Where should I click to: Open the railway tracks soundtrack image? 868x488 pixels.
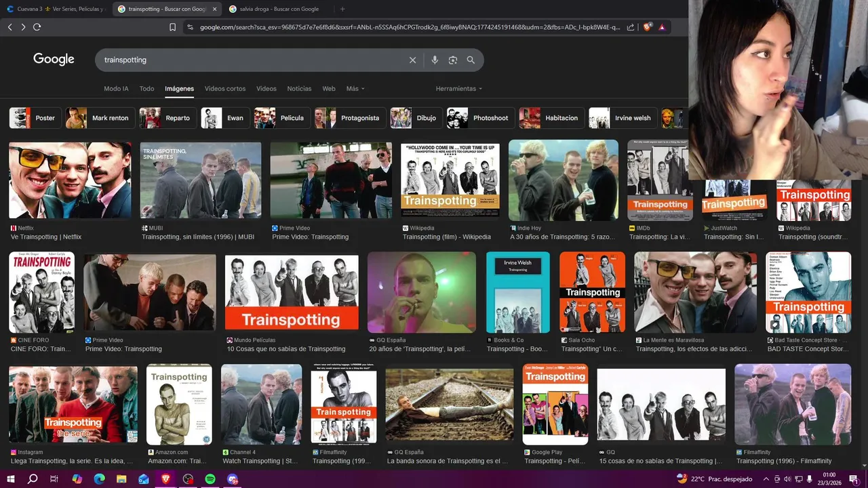[x=450, y=405]
